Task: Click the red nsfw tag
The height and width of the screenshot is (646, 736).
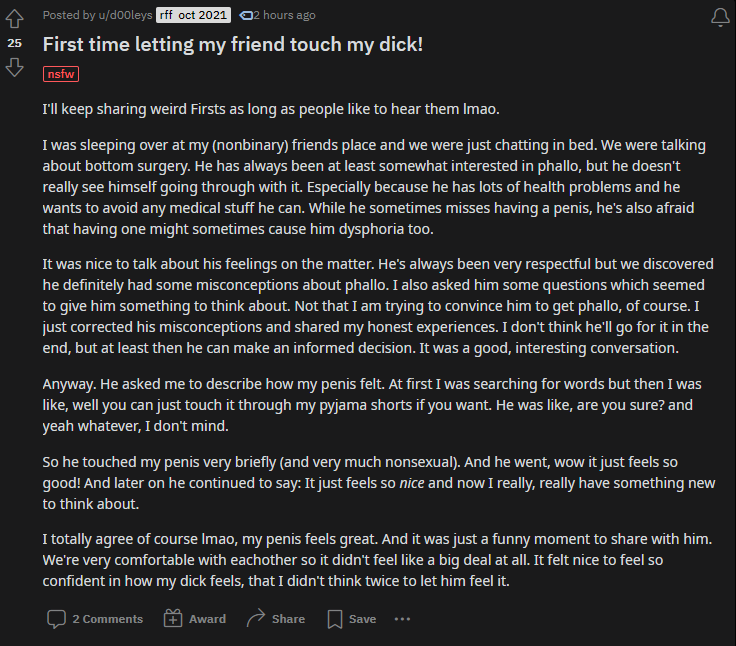Action: (x=61, y=74)
